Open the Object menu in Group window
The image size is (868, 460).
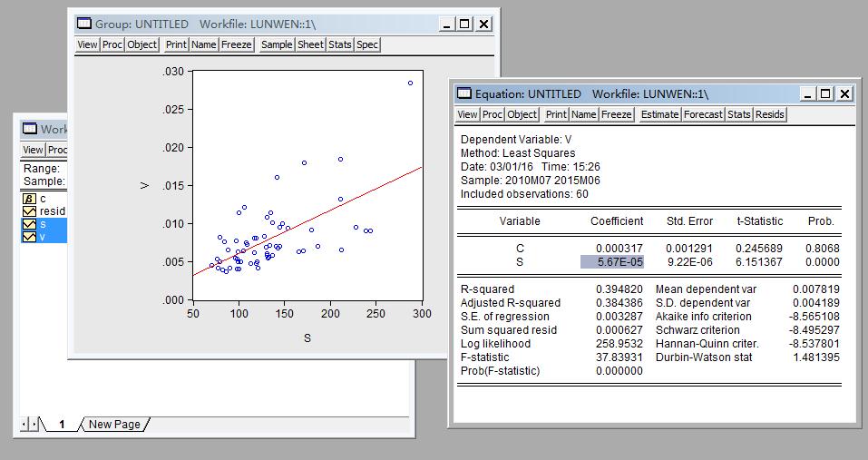coord(142,44)
